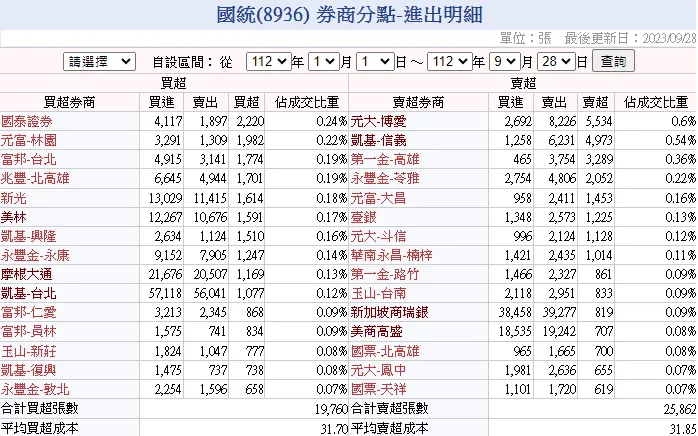Open the end month dropdown showing 9
This screenshot has height=436, width=698.
click(505, 61)
